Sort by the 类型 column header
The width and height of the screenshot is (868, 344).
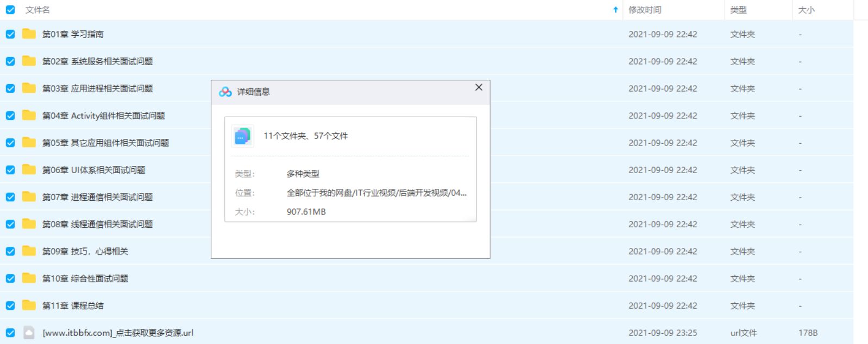[738, 10]
